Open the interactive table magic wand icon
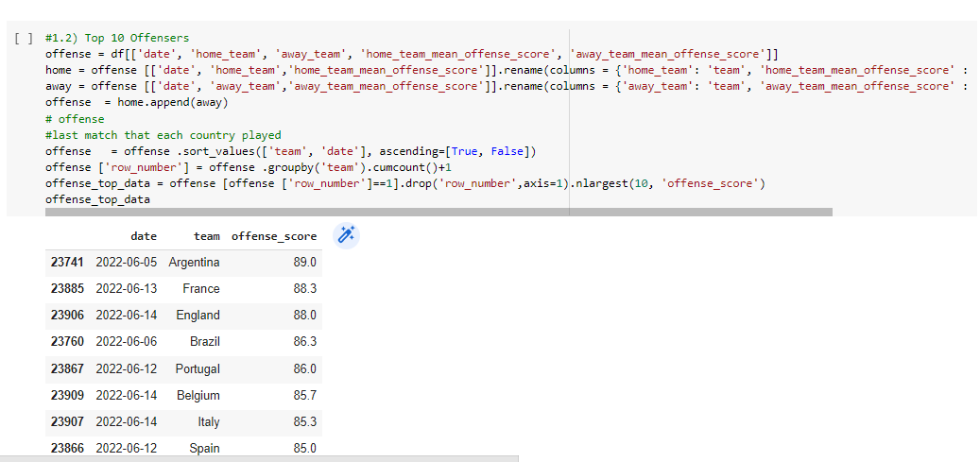Image resolution: width=980 pixels, height=462 pixels. point(346,235)
